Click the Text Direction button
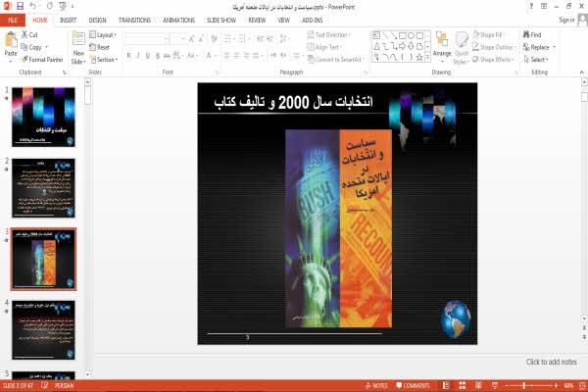This screenshot has height=392, width=588. pos(327,35)
